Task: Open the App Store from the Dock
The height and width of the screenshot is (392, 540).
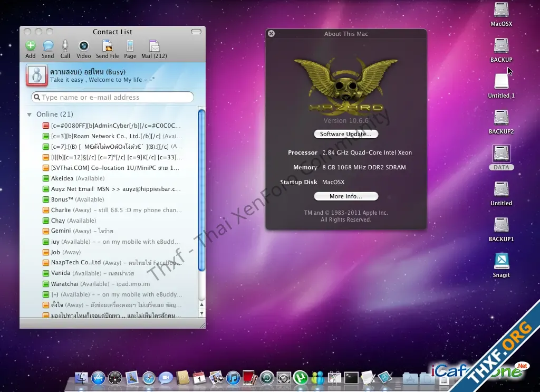Action: click(98, 378)
